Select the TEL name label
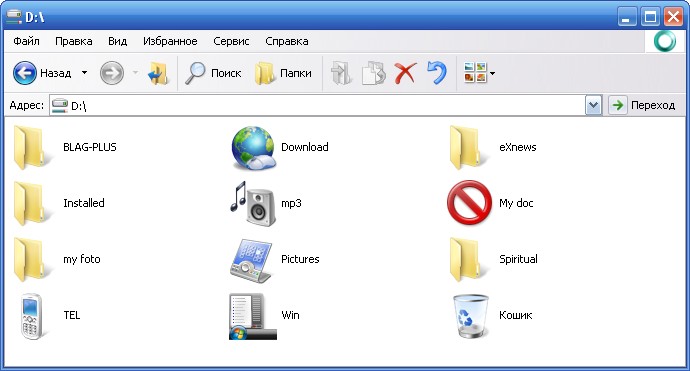The image size is (690, 371). point(72,315)
